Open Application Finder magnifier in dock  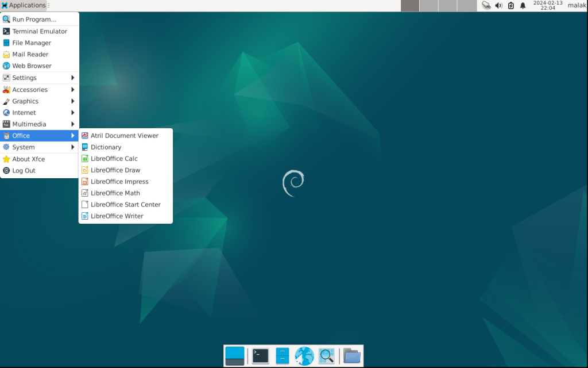coord(327,356)
